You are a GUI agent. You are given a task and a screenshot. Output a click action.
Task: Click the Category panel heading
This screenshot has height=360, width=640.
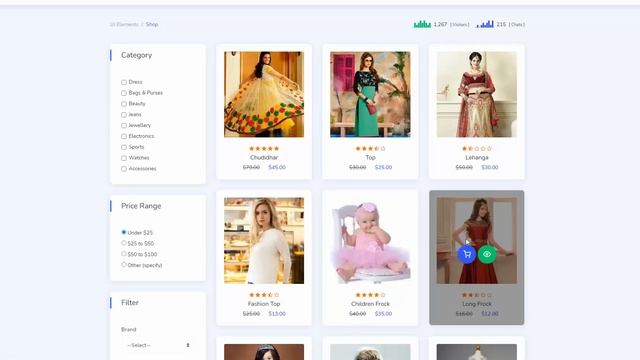click(x=136, y=55)
